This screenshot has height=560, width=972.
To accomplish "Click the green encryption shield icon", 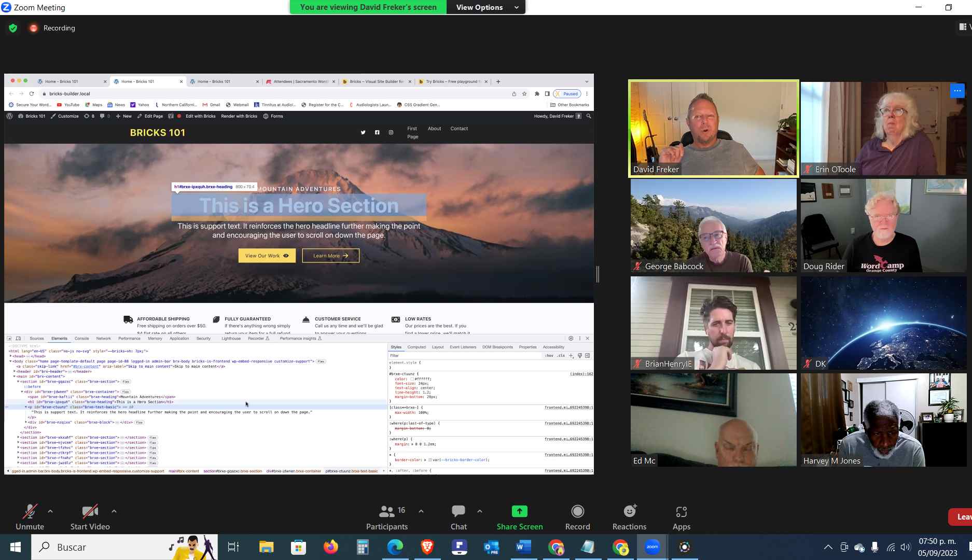I will click(13, 28).
